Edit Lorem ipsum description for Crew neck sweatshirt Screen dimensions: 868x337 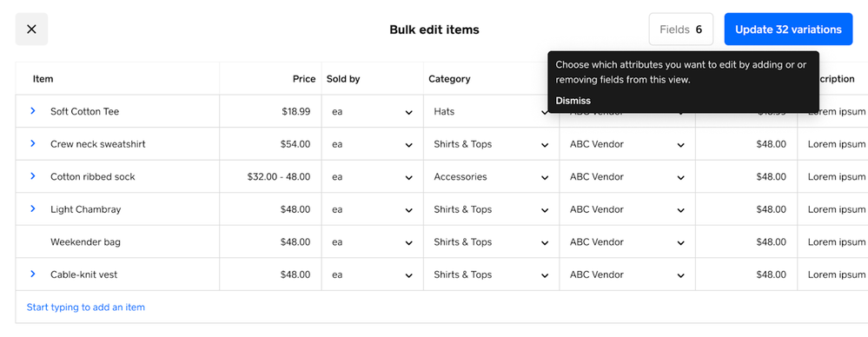point(833,144)
